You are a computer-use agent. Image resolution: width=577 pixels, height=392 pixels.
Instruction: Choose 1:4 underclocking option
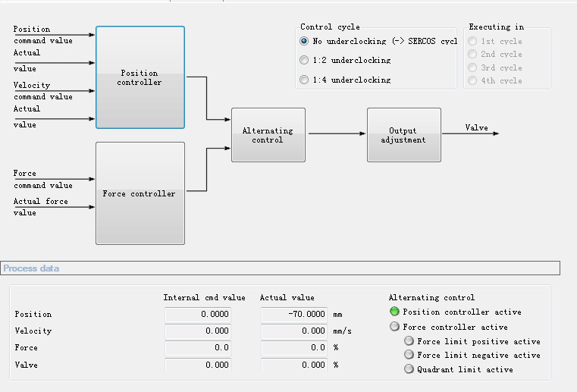tap(305, 80)
